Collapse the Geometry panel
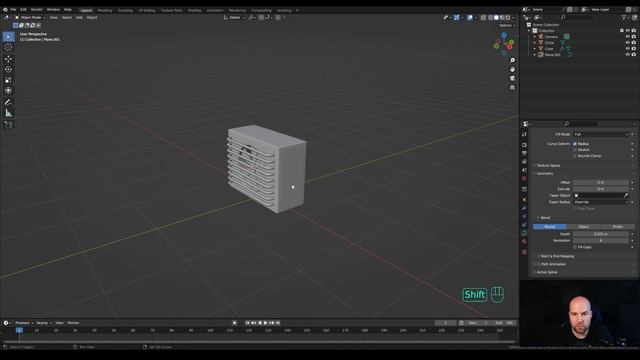 (x=545, y=174)
